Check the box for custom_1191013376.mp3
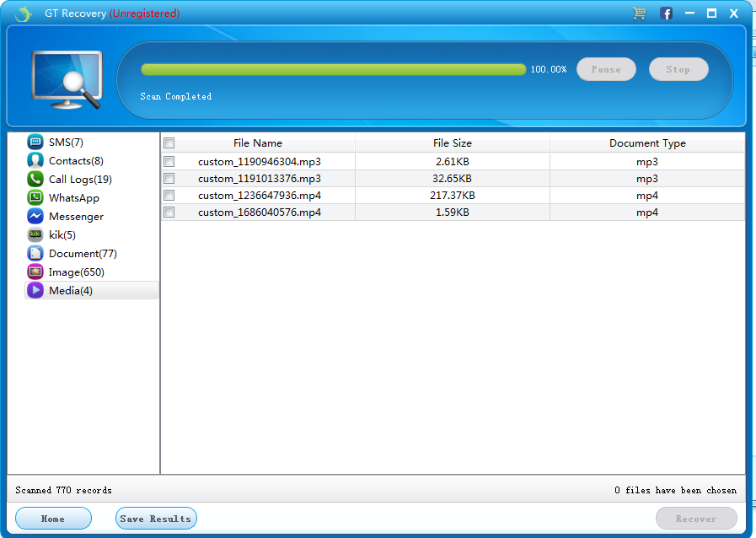 tap(169, 178)
